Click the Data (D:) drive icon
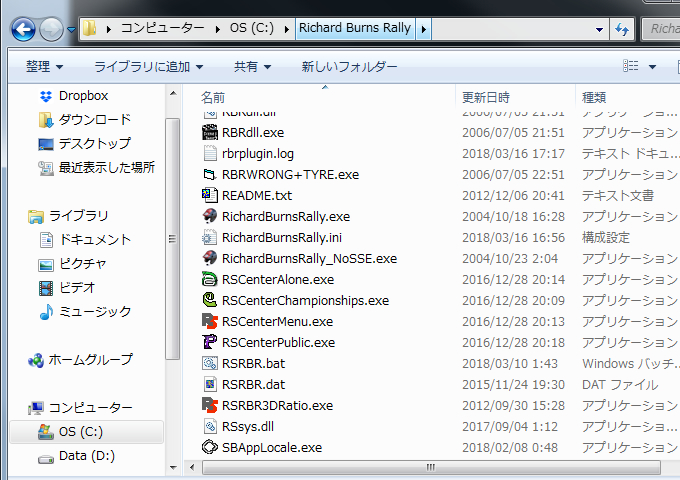This screenshot has width=680, height=480. pos(46,457)
